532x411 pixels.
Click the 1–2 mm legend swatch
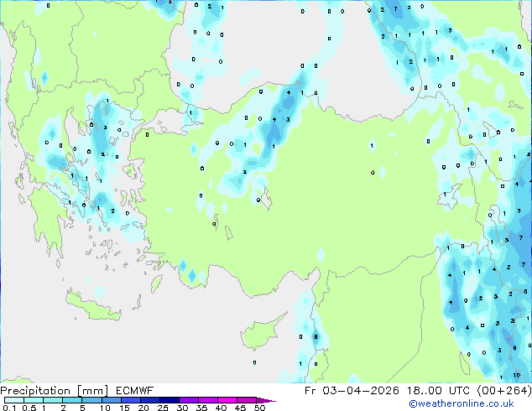[x=53, y=400]
